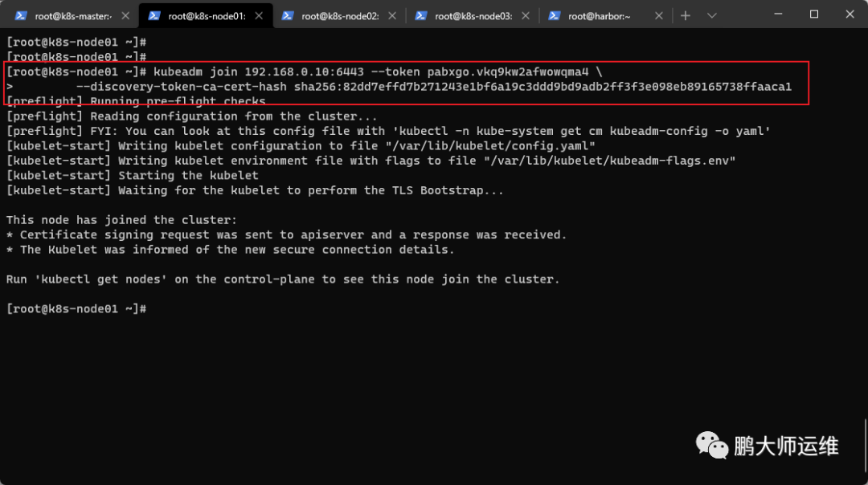The image size is (868, 485).
Task: Click the PowerShell icon on the k8s-master tab
Action: (20, 16)
